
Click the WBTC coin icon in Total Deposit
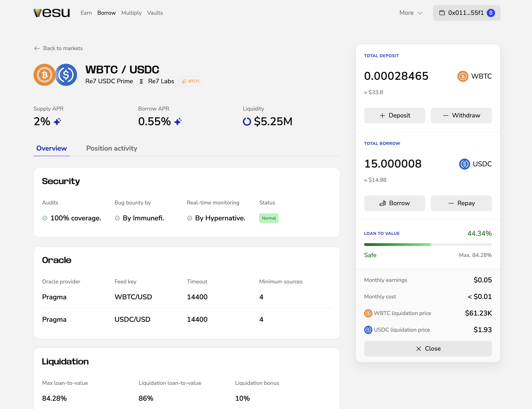point(463,77)
